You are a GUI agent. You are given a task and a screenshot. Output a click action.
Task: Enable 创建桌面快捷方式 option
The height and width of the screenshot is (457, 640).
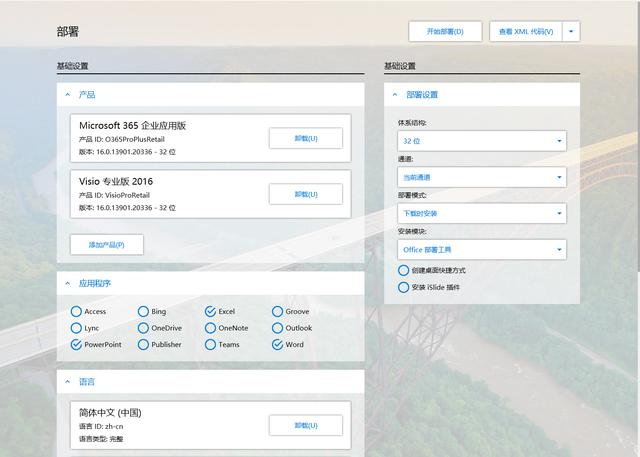point(403,270)
